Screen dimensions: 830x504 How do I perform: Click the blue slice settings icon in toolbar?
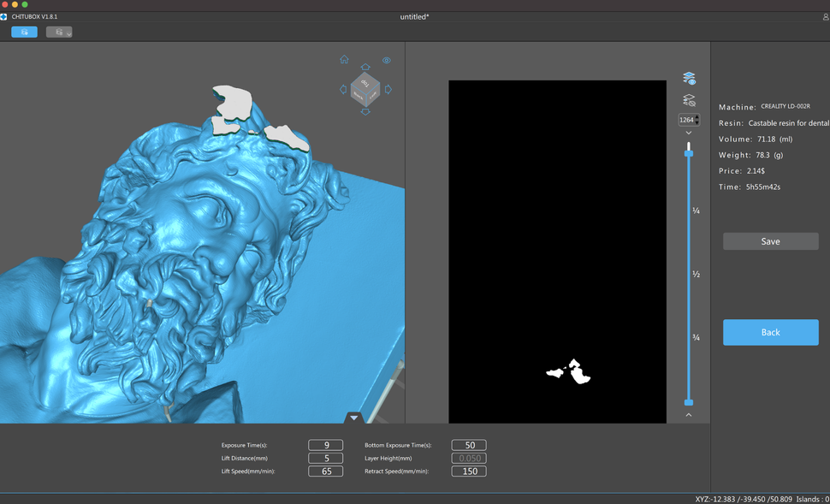(x=24, y=31)
